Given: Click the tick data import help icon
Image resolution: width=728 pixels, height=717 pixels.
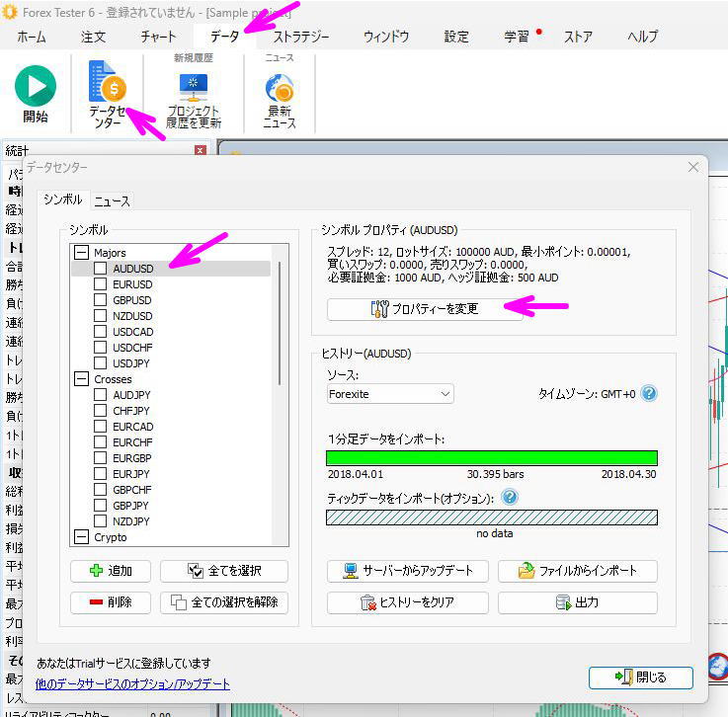Looking at the screenshot, I should coord(510,497).
